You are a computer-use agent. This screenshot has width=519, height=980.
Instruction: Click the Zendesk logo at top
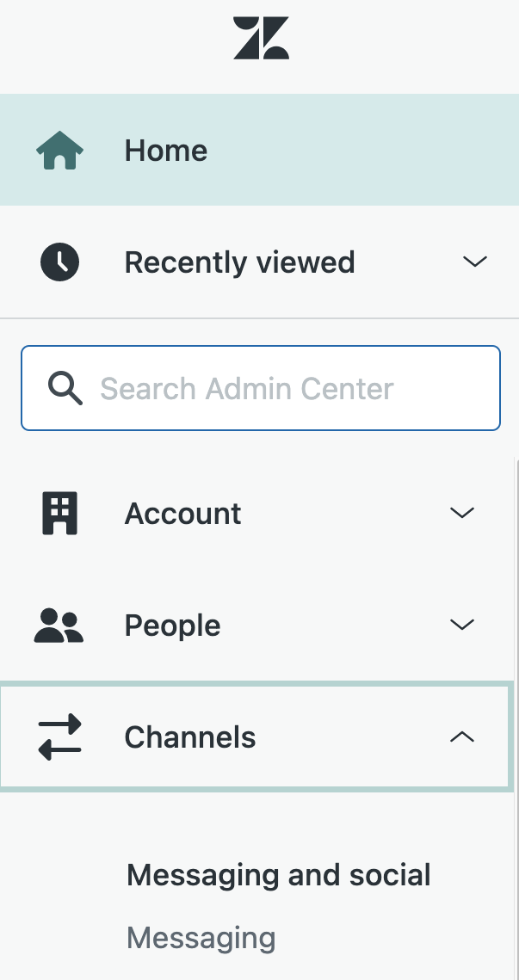coord(261,40)
